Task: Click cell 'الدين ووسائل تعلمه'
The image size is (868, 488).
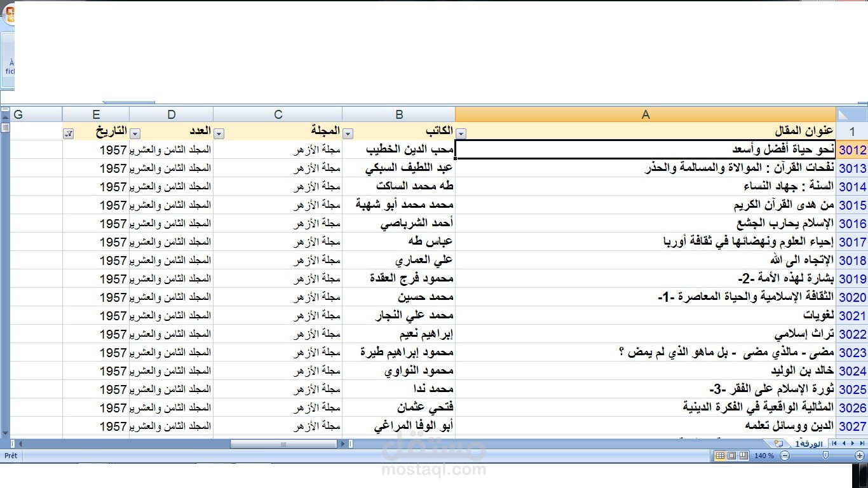Action: [646, 426]
